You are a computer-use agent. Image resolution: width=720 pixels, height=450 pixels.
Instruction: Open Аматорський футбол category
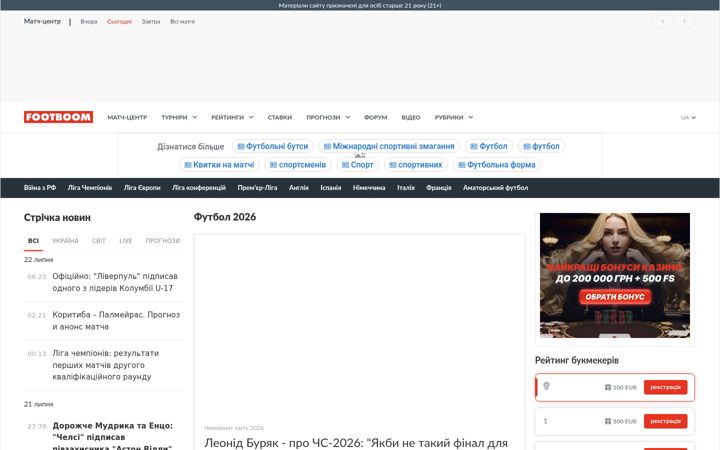(x=495, y=188)
